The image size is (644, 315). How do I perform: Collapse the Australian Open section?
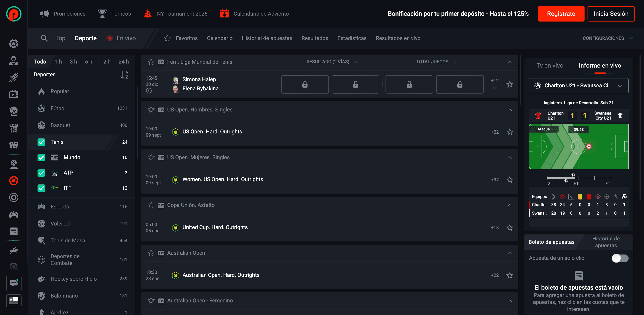pos(509,253)
